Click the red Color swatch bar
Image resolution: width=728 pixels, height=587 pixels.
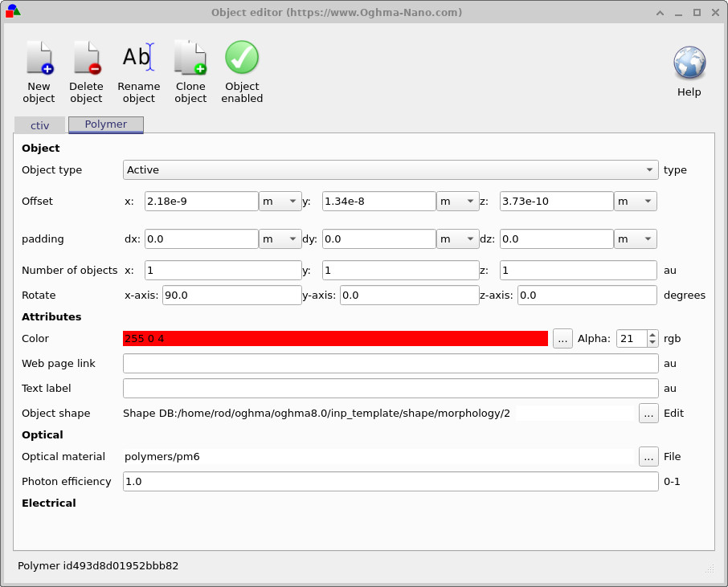pyautogui.click(x=335, y=339)
